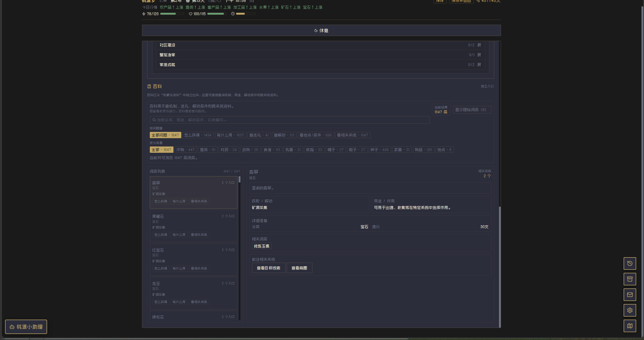Open the archive box icon button
The height and width of the screenshot is (340, 644).
pos(630,279)
